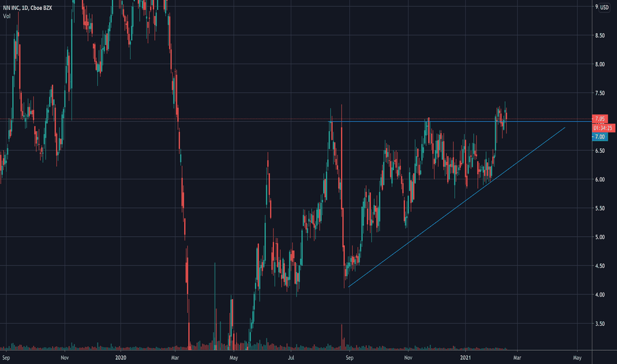Click the 6.50 price axis label

pos(600,151)
